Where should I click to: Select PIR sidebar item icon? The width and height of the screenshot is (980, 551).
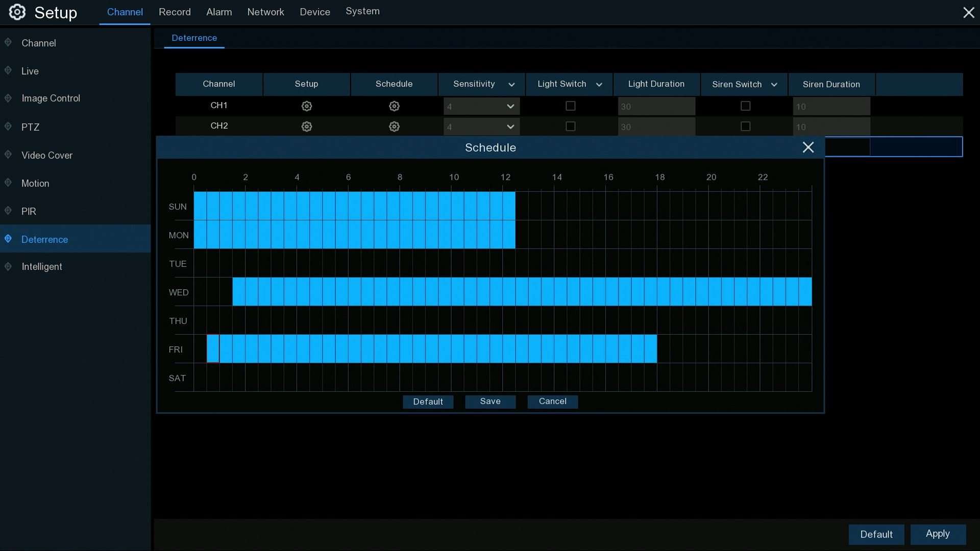coord(8,211)
